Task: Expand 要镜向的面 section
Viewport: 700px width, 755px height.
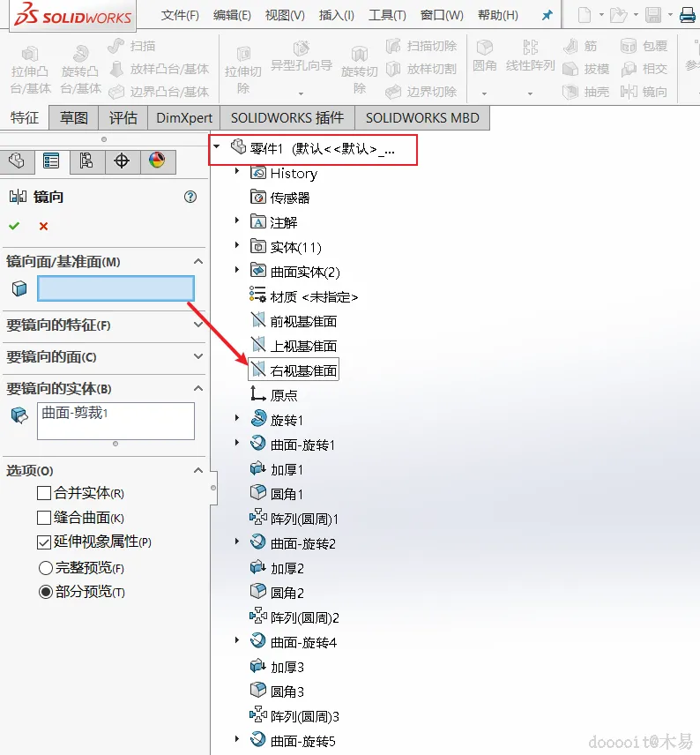Action: [104, 357]
